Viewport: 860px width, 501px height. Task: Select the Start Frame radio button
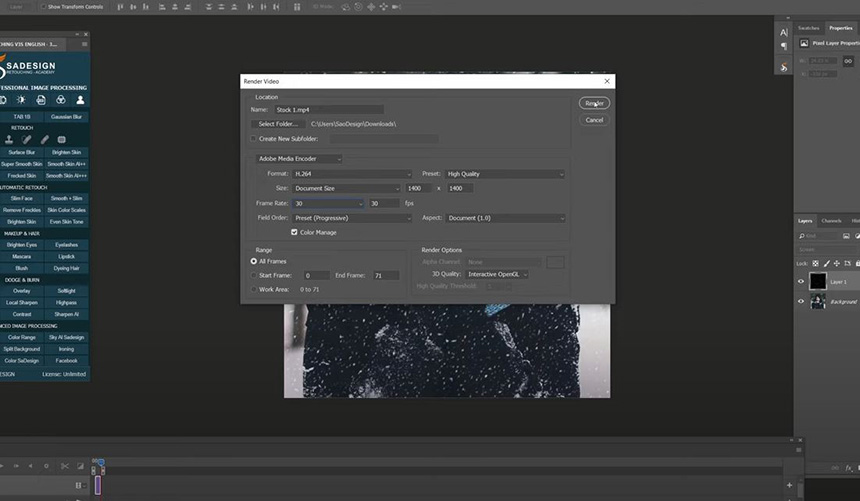(x=254, y=275)
